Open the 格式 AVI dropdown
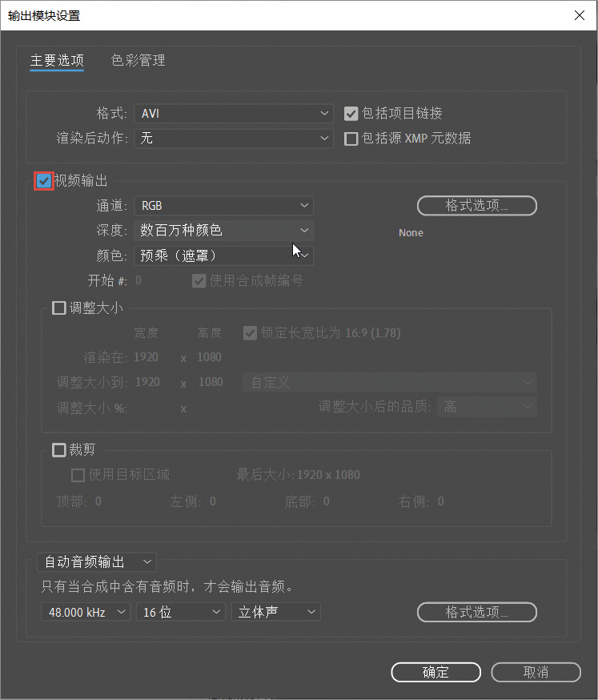Screen dimensions: 598x700 (234, 114)
